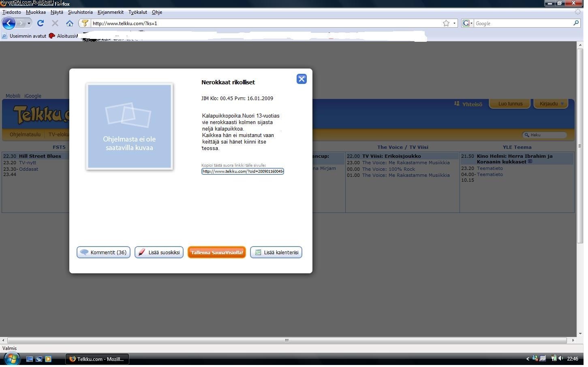Open the iGoogle link
The height and width of the screenshot is (367, 588).
coord(33,96)
